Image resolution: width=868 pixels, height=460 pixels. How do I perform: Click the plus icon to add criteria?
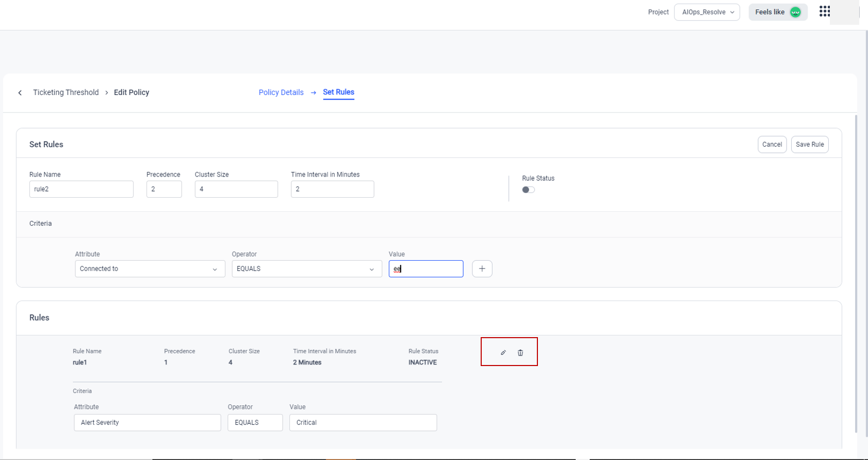pyautogui.click(x=482, y=268)
